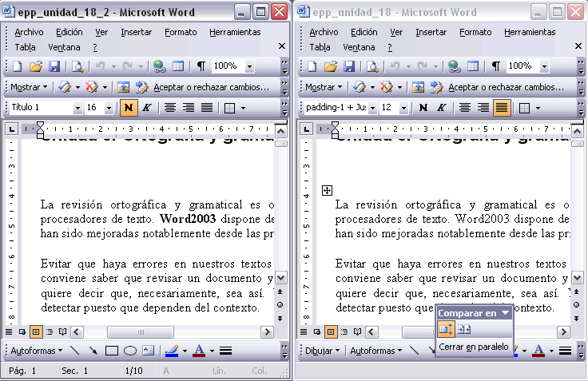The image size is (588, 381).
Task: Click Print Preview icon in left window
Action: coord(78,66)
